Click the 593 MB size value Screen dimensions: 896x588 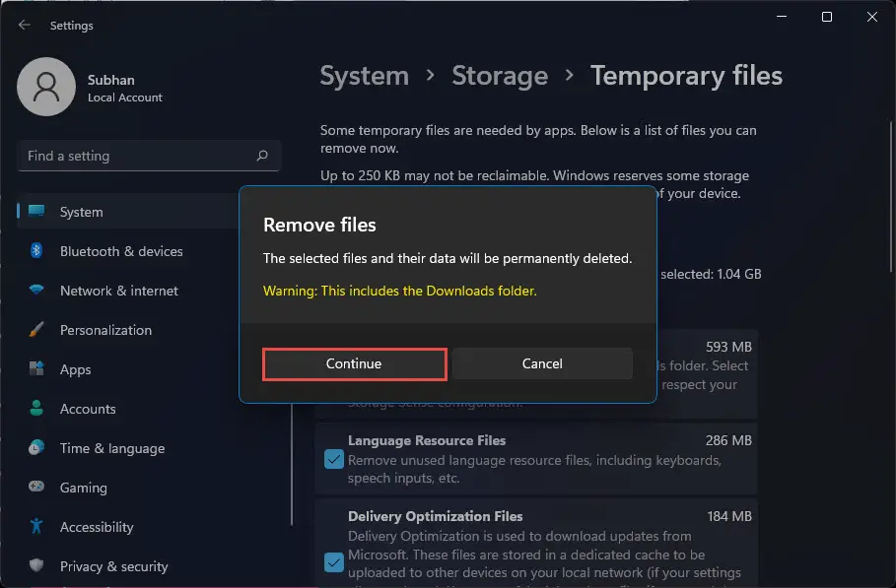[x=728, y=347]
